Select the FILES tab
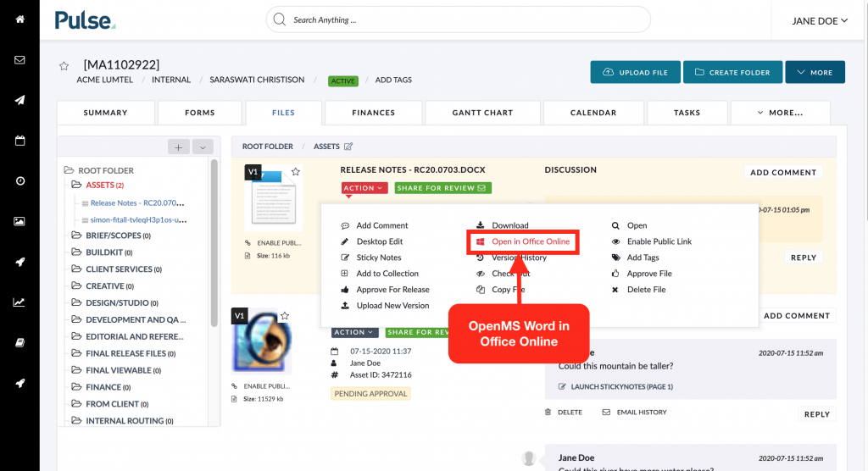Screen dimensions: 868x471 tap(283, 113)
